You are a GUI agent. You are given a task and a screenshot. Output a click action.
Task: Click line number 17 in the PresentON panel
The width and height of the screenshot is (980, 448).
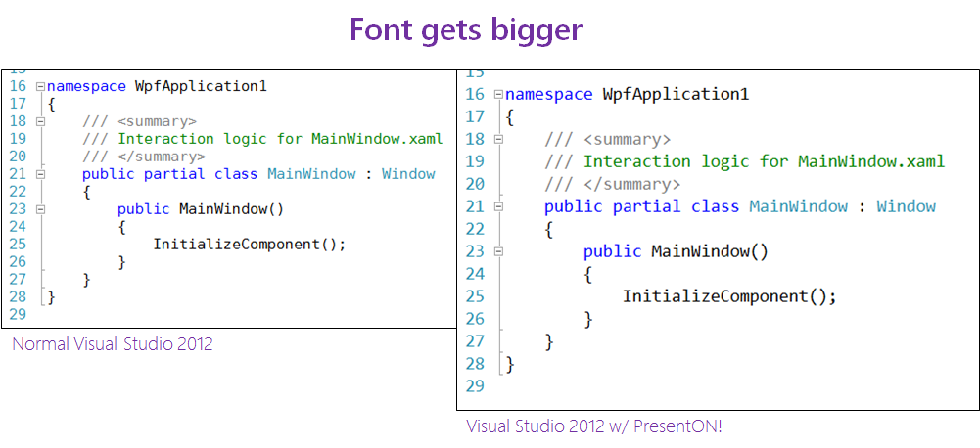(x=475, y=116)
